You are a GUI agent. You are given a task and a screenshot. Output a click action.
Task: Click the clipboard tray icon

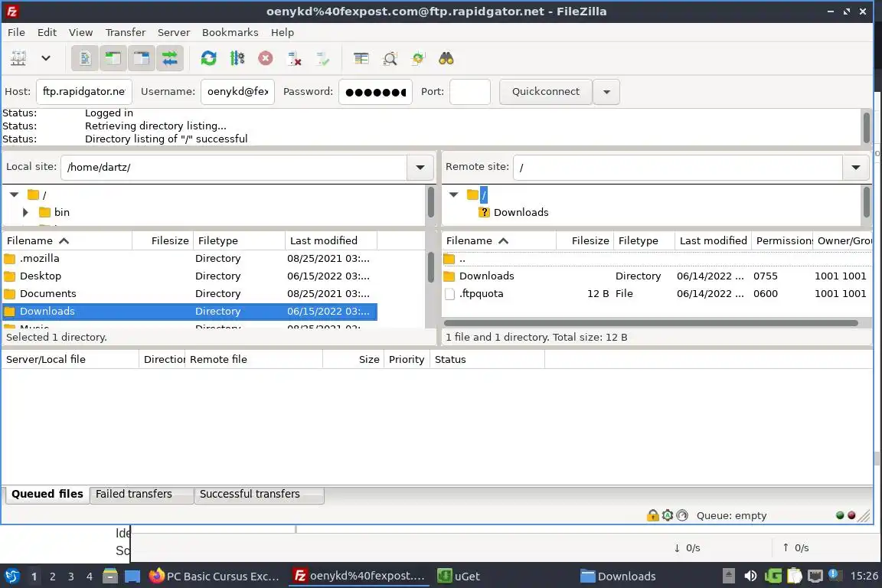794,577
